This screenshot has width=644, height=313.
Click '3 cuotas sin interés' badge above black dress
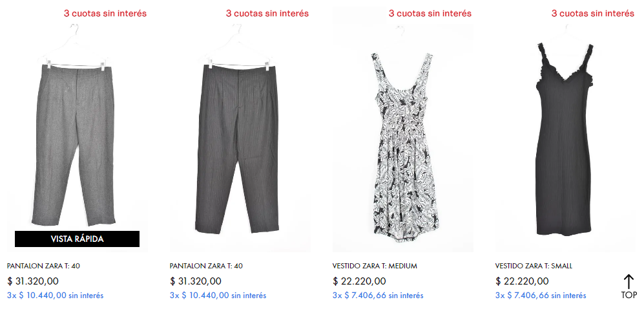[x=593, y=13]
